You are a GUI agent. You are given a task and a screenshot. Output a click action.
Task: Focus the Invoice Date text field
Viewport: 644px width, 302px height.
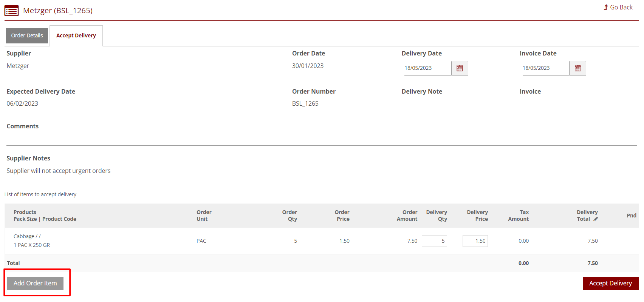[545, 68]
